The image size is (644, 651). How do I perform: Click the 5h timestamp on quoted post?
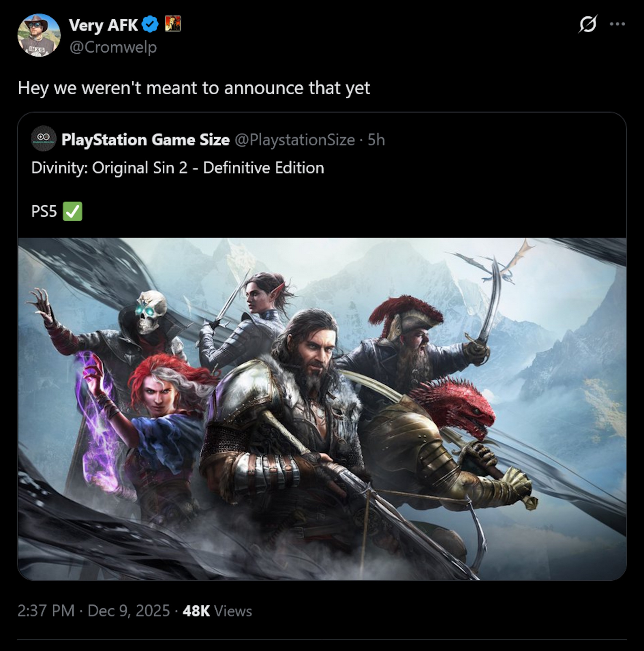pyautogui.click(x=376, y=140)
